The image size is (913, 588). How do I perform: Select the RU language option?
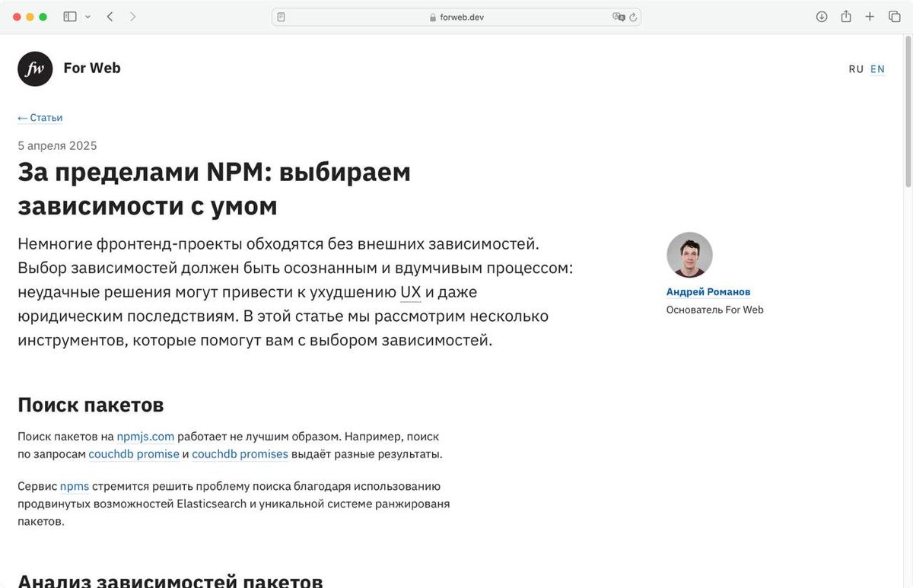click(x=856, y=69)
